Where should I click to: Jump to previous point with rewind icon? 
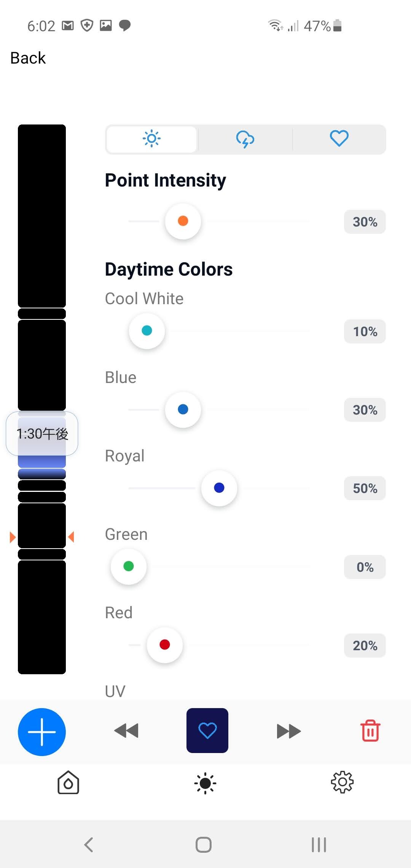126,731
